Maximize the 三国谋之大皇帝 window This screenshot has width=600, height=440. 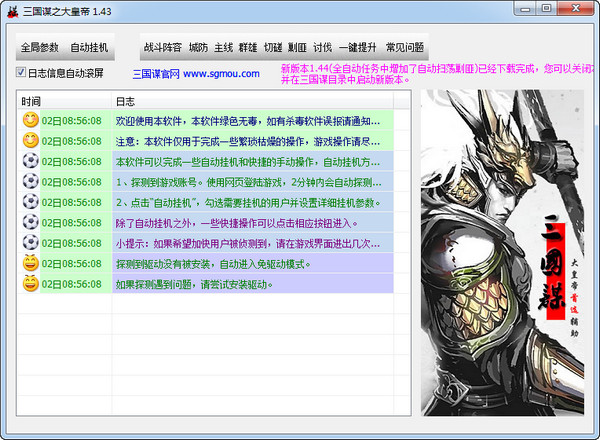(x=546, y=8)
